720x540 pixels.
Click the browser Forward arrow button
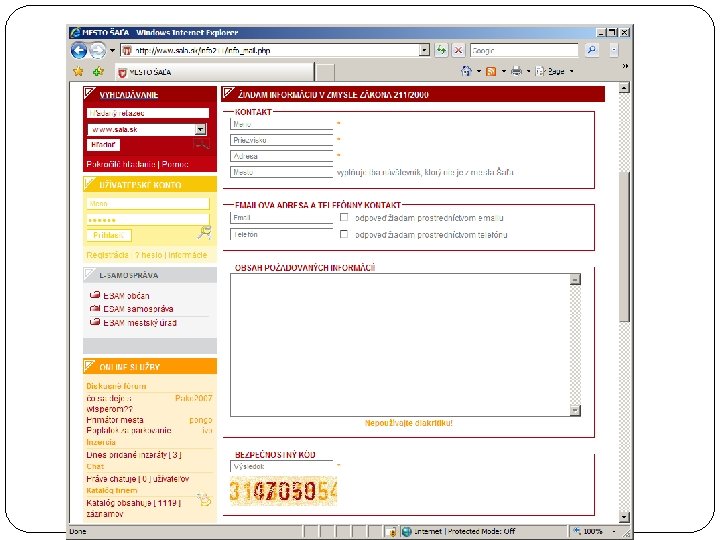(x=97, y=50)
